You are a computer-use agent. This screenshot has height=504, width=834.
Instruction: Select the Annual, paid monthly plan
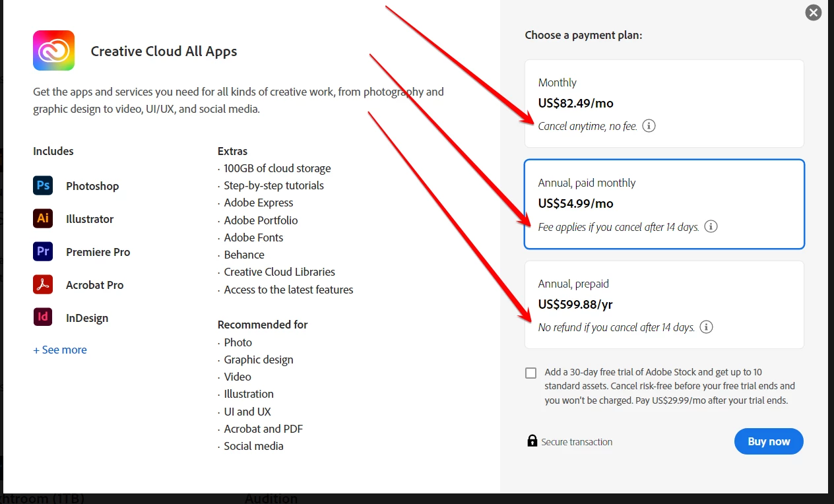[x=664, y=204]
